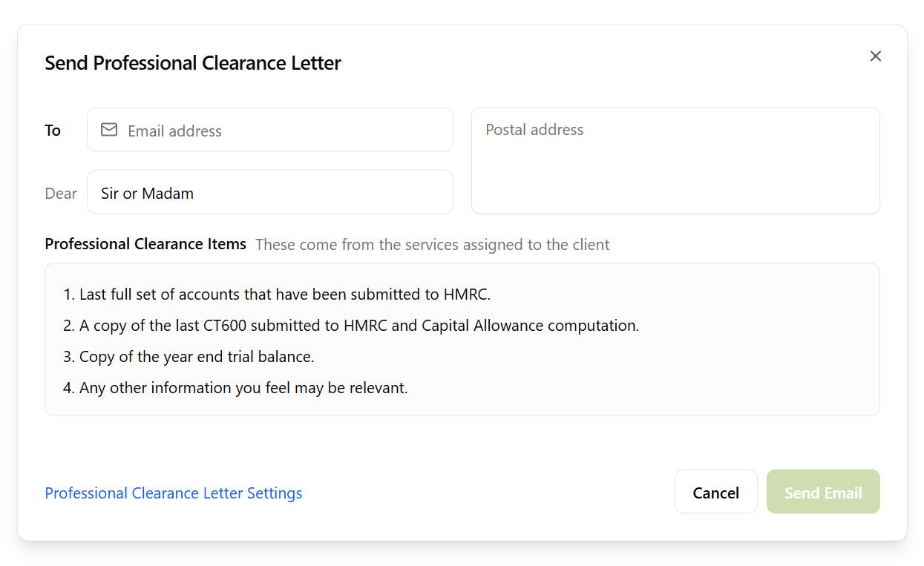
Task: Click the Professional Clearance Items heading
Action: 145,243
